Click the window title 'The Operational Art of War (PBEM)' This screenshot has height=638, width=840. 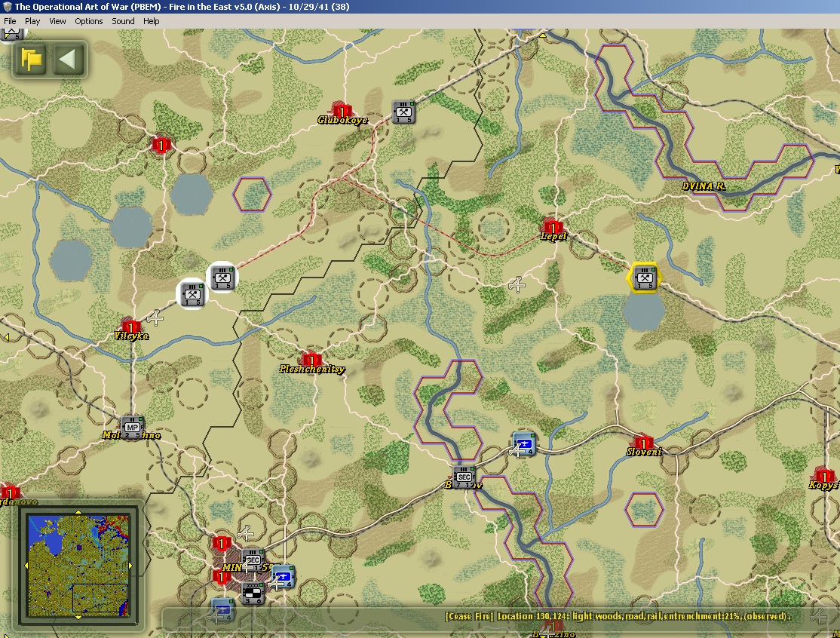coord(88,7)
